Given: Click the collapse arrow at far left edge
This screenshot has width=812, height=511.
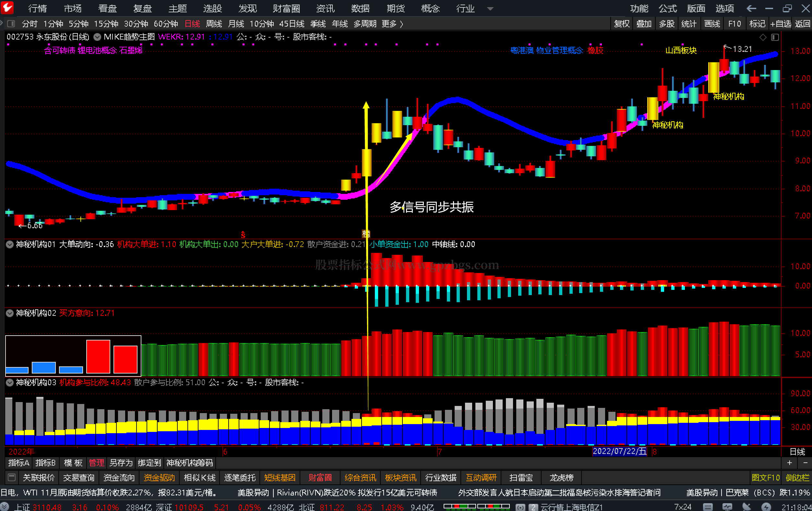Looking at the screenshot, I should point(1,23).
